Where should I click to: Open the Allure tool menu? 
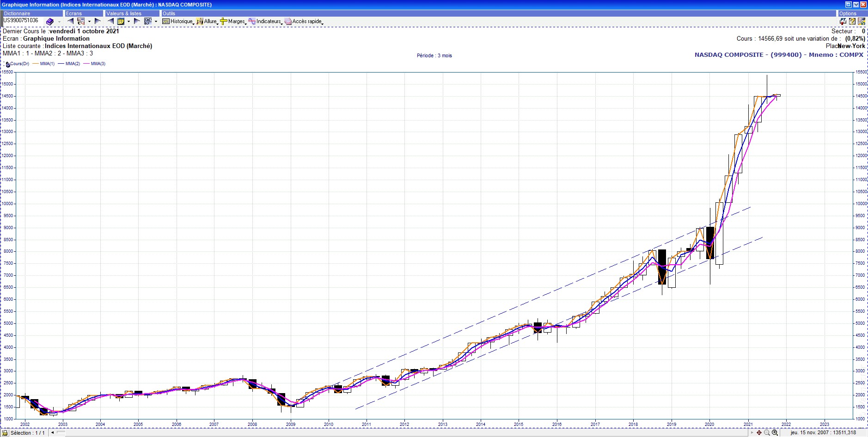(x=207, y=21)
